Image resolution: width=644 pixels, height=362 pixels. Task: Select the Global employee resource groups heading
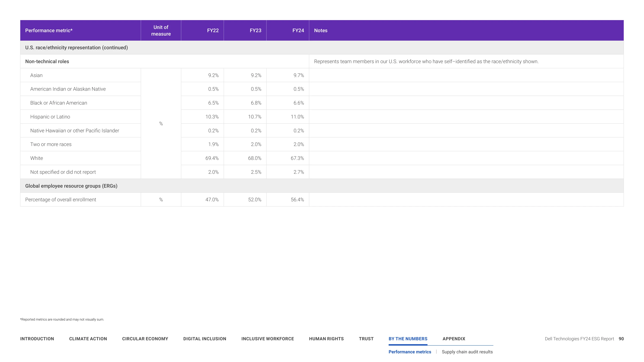(x=71, y=186)
